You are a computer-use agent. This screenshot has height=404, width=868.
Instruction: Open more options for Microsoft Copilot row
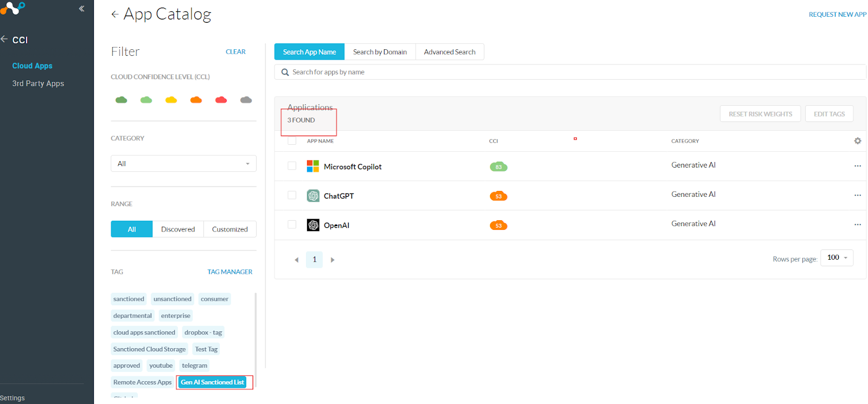[x=858, y=166]
